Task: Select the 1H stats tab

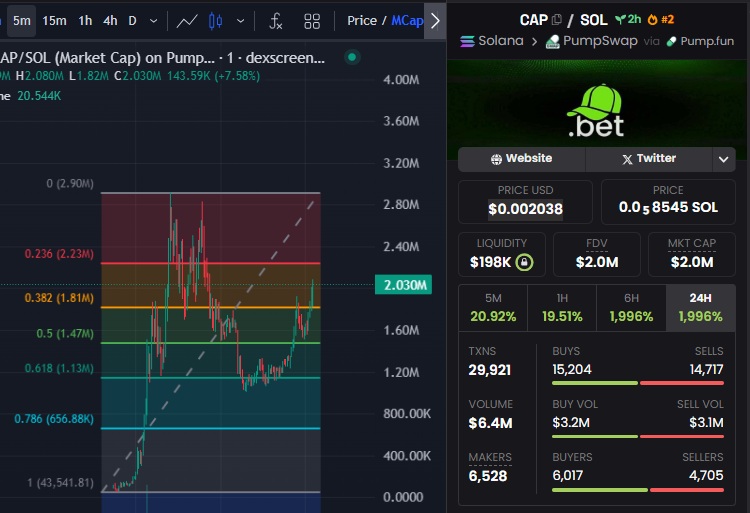Action: click(x=562, y=308)
